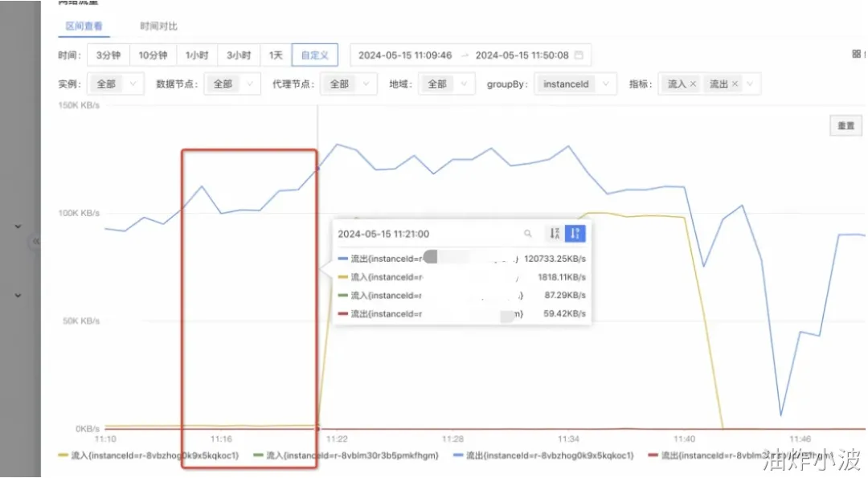Image resolution: width=868 pixels, height=478 pixels.
Task: Open the 数据节点 dropdown
Action: 232,84
